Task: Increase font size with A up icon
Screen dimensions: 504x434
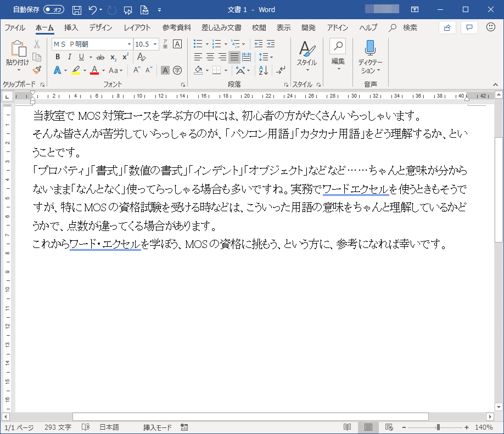Action: coord(137,70)
